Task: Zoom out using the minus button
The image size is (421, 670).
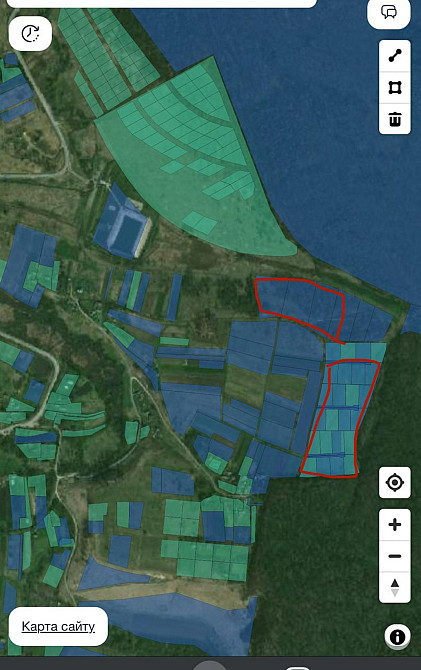Action: pyautogui.click(x=395, y=556)
